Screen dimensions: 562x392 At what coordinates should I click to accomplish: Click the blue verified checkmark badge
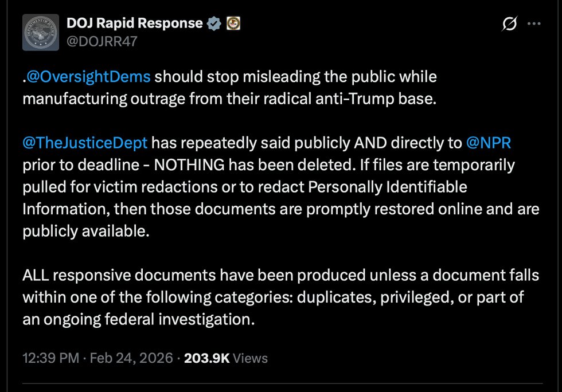[214, 23]
